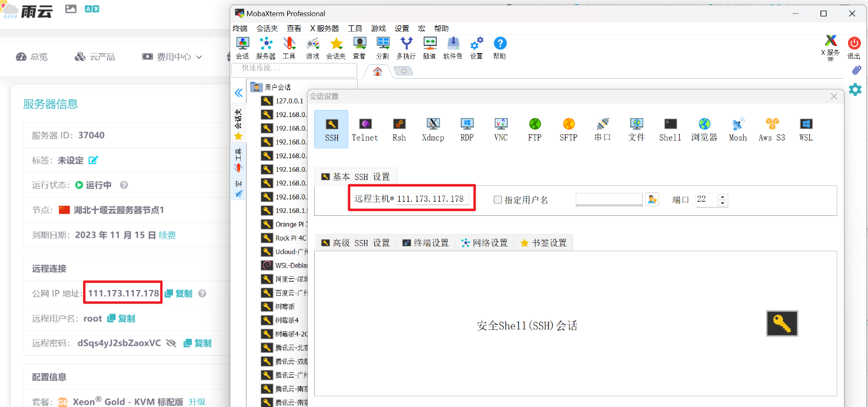Viewport: 868px width, 407px height.
Task: Click the 续费 renew link
Action: [x=167, y=235]
